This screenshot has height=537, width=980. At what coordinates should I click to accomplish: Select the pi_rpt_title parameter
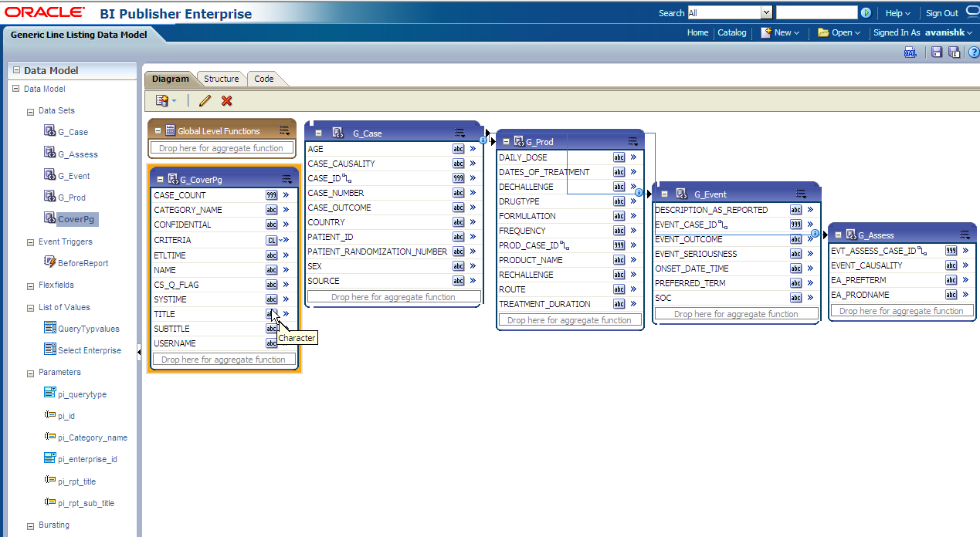click(x=76, y=481)
